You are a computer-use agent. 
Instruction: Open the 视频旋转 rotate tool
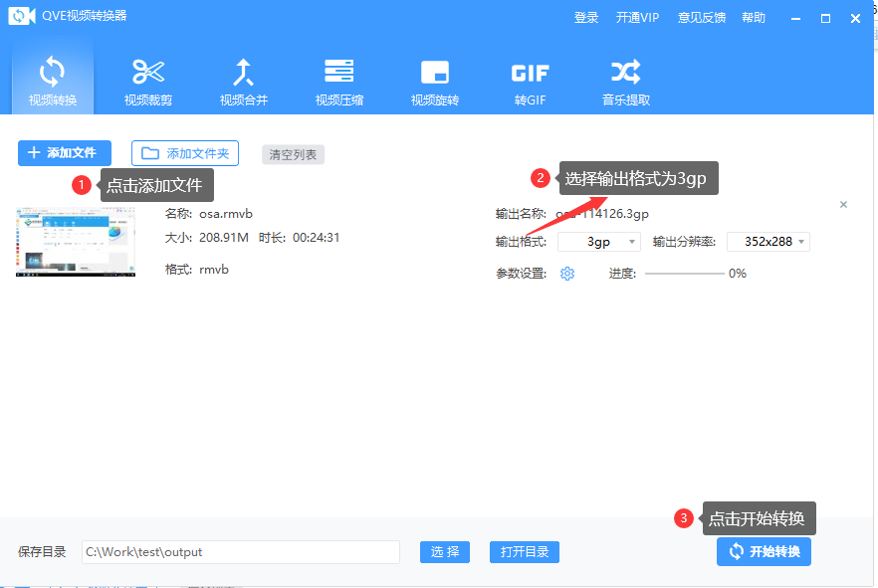point(435,81)
